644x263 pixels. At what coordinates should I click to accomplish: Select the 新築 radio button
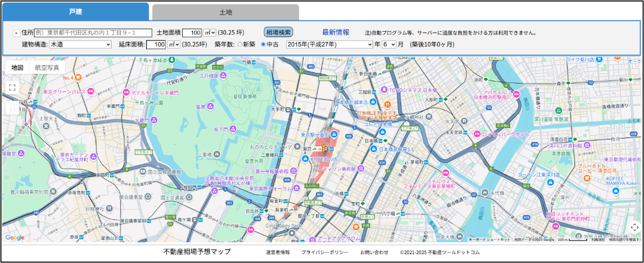pos(240,44)
